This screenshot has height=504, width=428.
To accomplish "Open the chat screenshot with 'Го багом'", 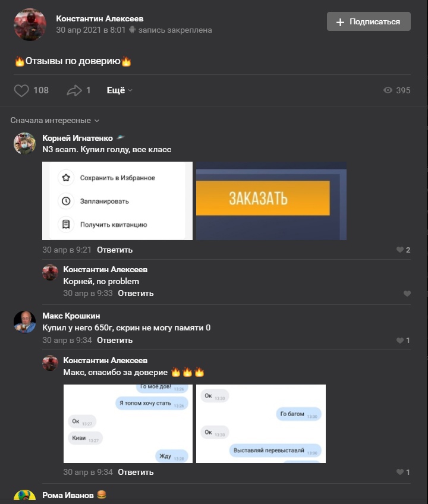I will (261, 424).
